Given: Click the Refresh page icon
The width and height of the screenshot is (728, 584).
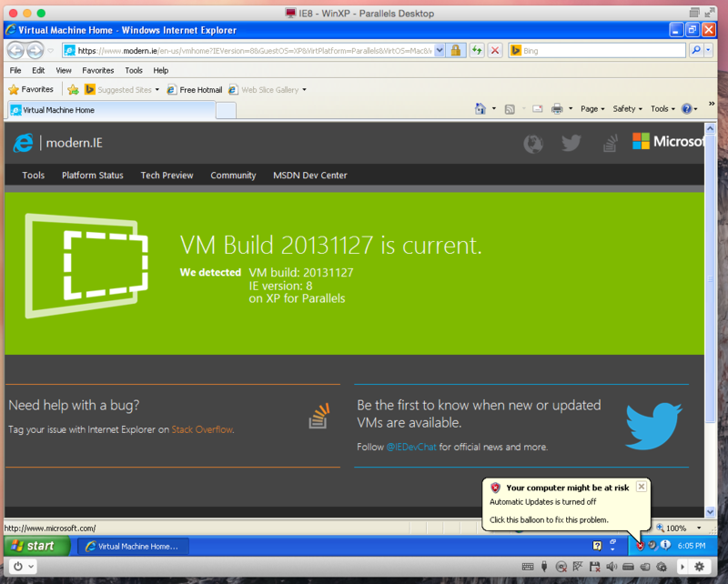Looking at the screenshot, I should pos(477,50).
